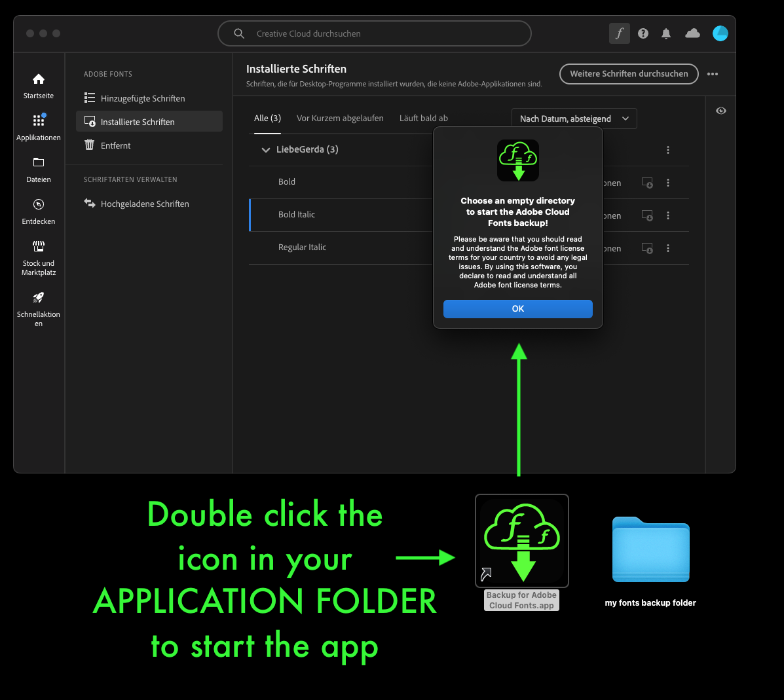Click the search magnifier icon
The image size is (784, 700).
[239, 33]
